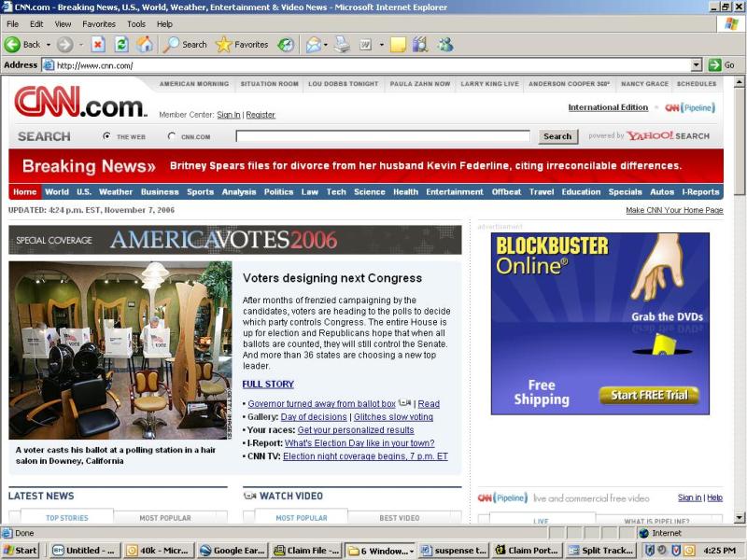This screenshot has height=560, width=747.
Task: Open the Search pane in the toolbar
Action: [185, 45]
